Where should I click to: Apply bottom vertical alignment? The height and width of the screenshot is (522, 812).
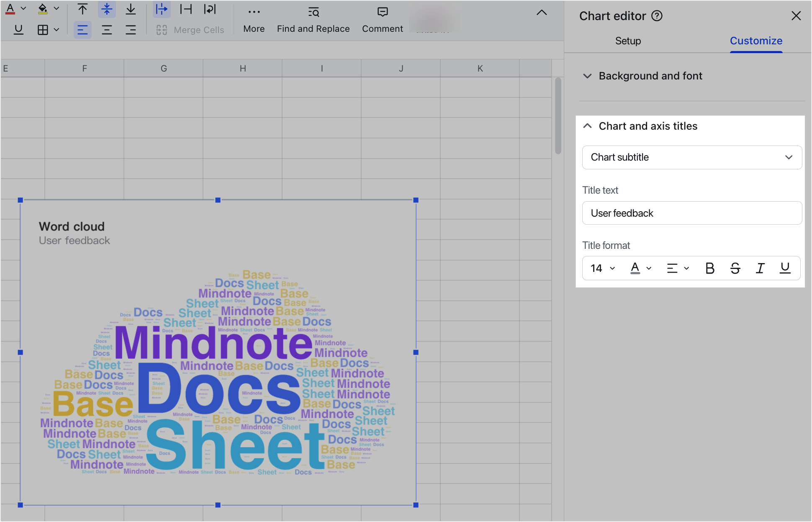click(131, 9)
